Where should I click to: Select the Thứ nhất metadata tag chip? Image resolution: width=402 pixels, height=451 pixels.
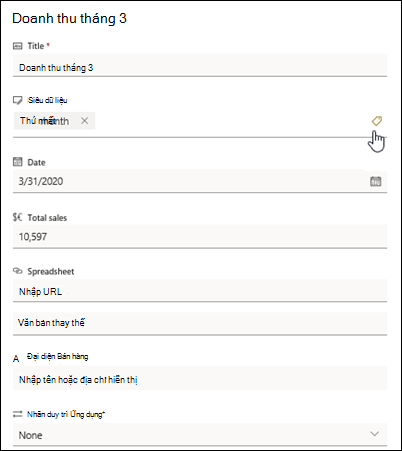click(x=54, y=121)
